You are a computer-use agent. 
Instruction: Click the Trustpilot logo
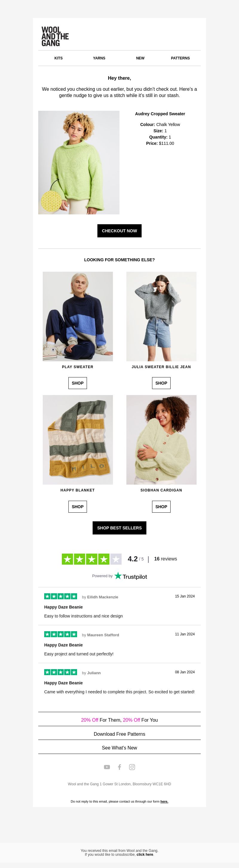(x=131, y=576)
